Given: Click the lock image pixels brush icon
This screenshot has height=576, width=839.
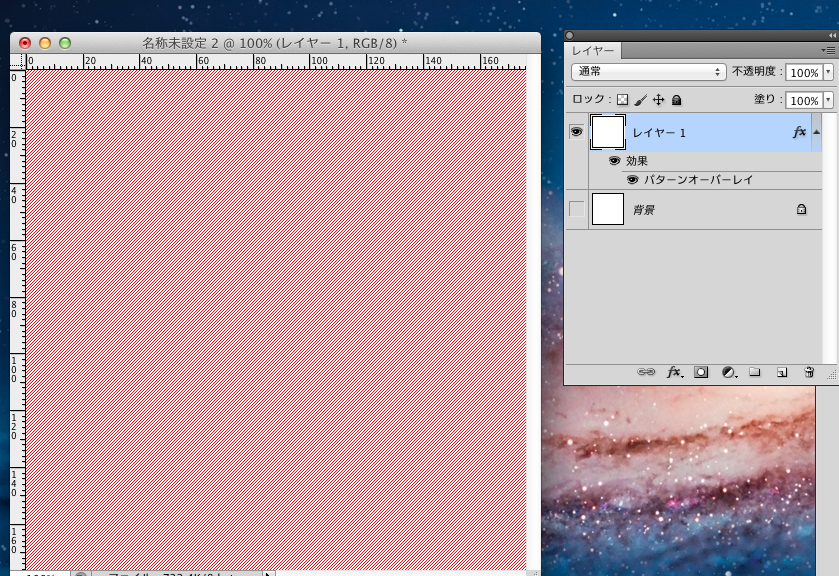Looking at the screenshot, I should (x=640, y=100).
